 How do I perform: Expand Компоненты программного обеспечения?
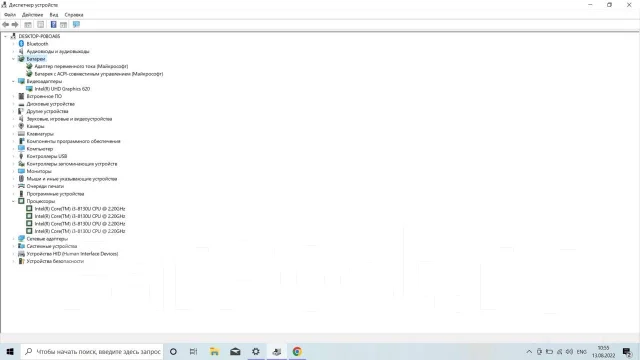point(13,141)
